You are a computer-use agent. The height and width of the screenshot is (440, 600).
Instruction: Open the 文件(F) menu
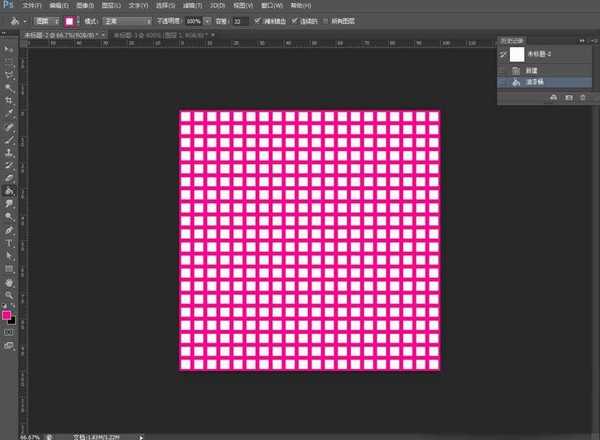32,5
